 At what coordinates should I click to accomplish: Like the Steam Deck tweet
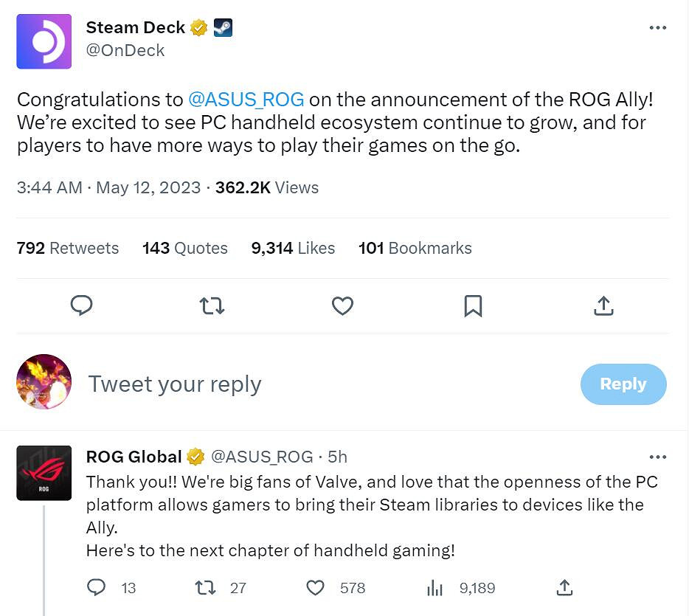[x=342, y=305]
